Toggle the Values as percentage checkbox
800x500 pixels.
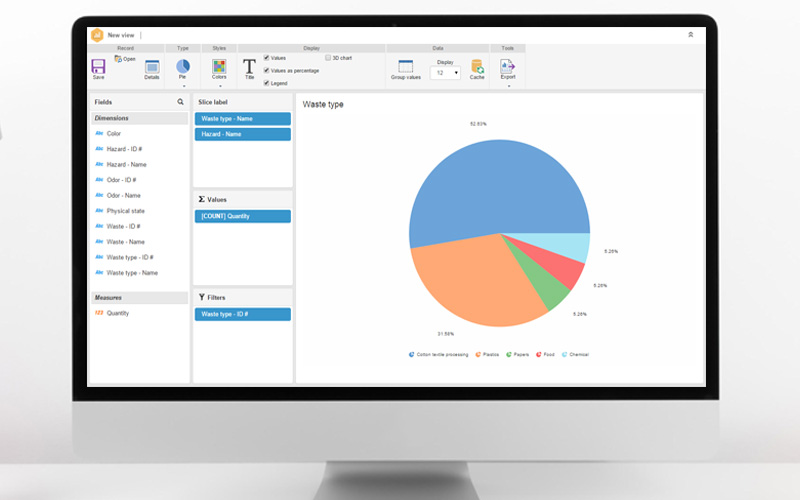tap(266, 70)
